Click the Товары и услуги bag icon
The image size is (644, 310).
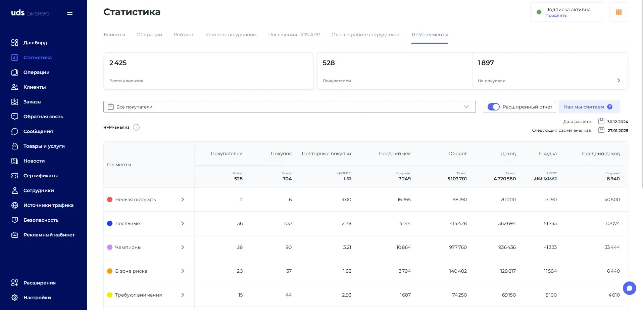click(15, 146)
